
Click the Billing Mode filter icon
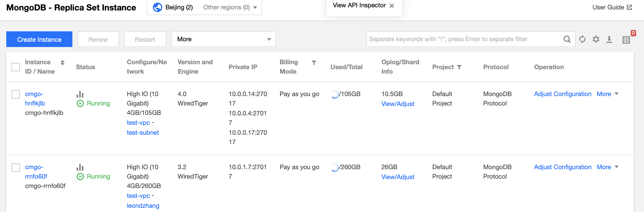pos(314,63)
